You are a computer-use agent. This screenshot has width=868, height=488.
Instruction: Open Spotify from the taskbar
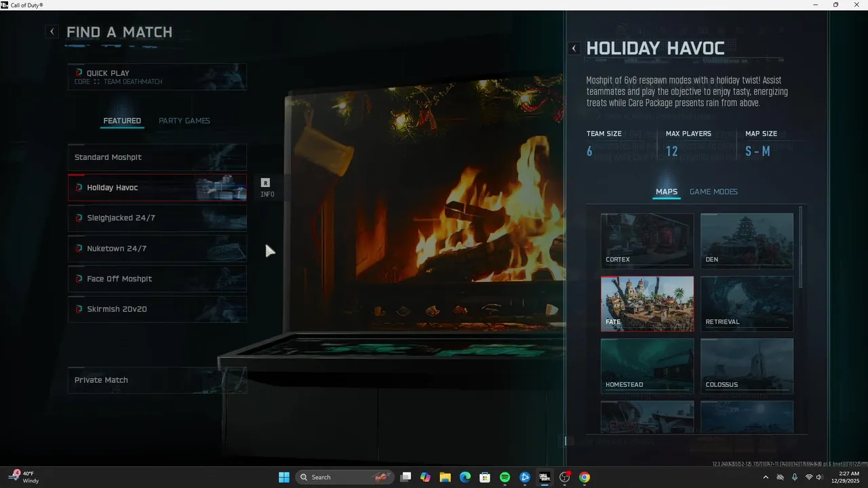point(505,477)
